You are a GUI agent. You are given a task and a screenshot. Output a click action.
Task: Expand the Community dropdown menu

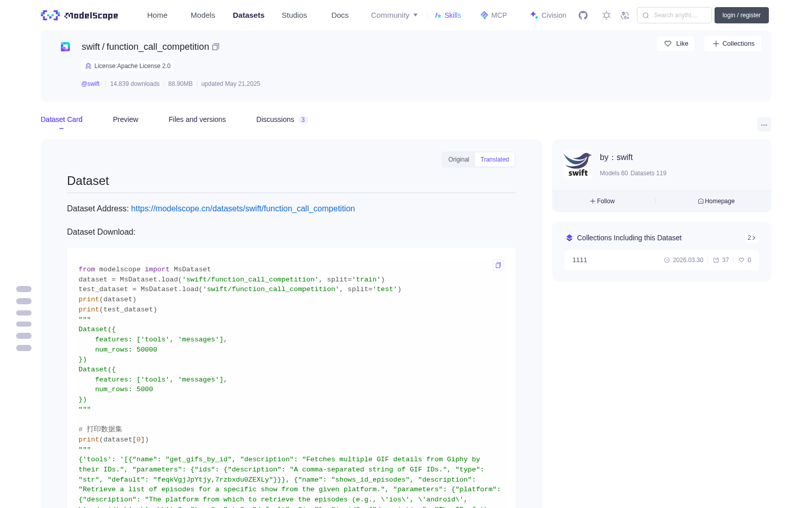pos(394,15)
